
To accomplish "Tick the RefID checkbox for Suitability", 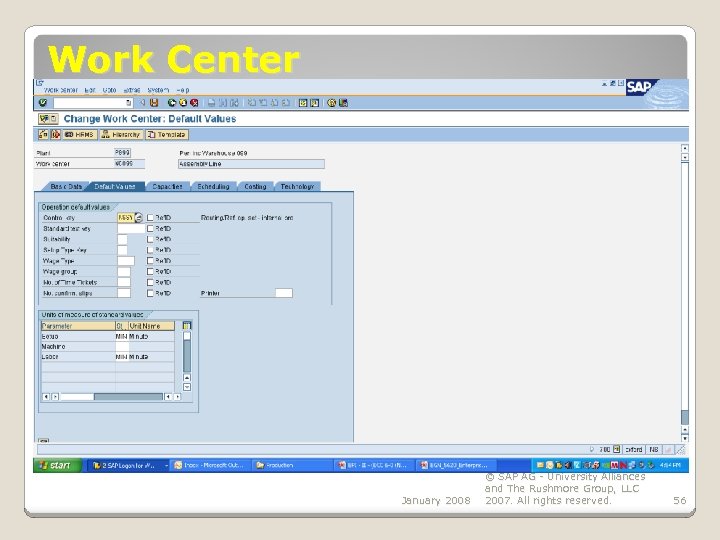I will (150, 239).
